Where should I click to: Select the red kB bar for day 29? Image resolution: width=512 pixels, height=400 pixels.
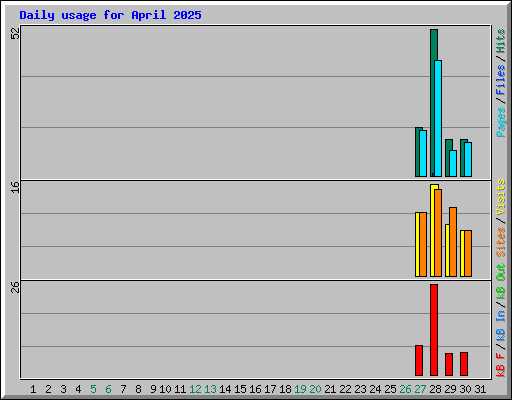pyautogui.click(x=449, y=365)
